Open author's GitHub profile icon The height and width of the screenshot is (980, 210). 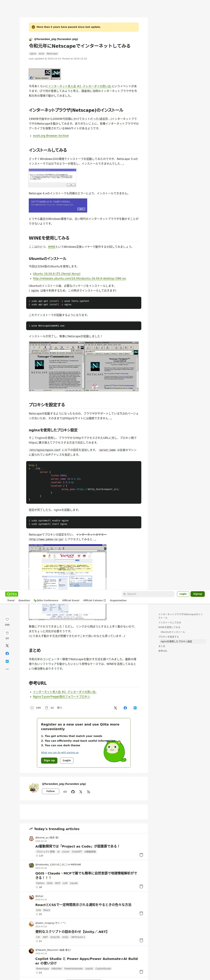coord(73,792)
